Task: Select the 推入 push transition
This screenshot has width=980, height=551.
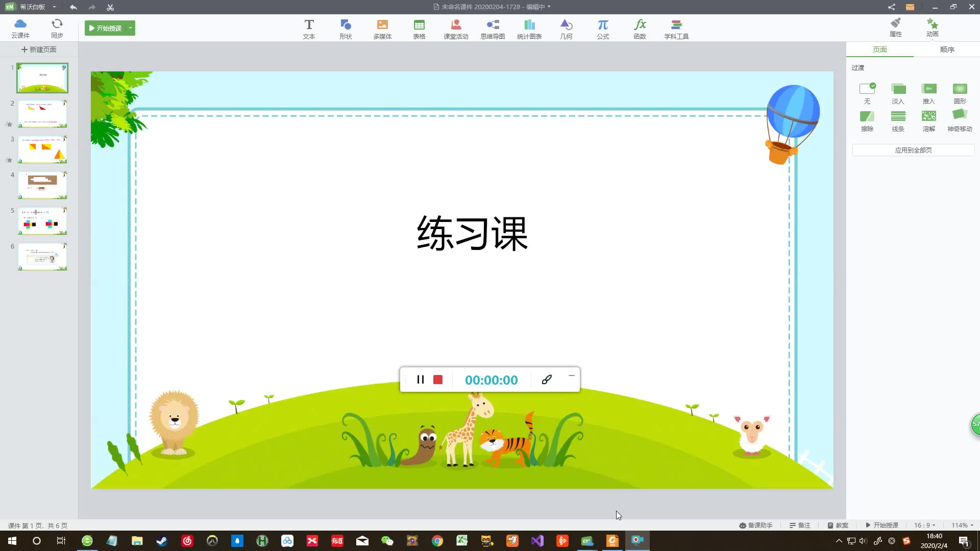Action: coord(929,93)
